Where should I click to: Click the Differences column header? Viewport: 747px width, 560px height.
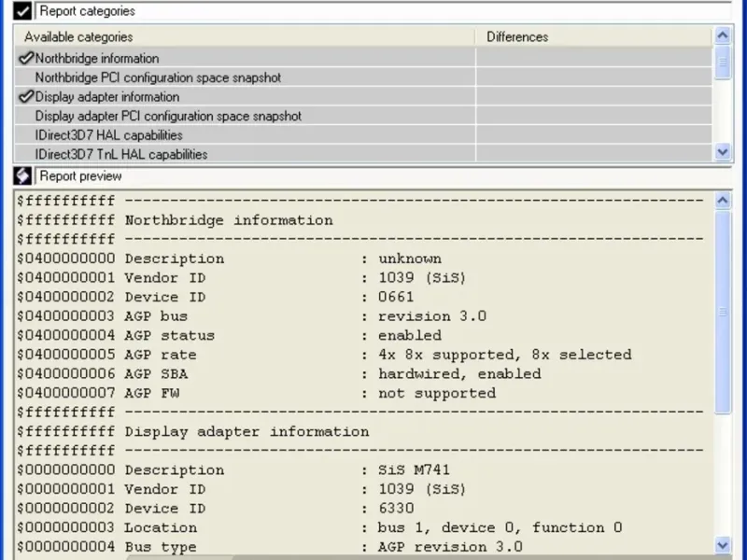(517, 37)
